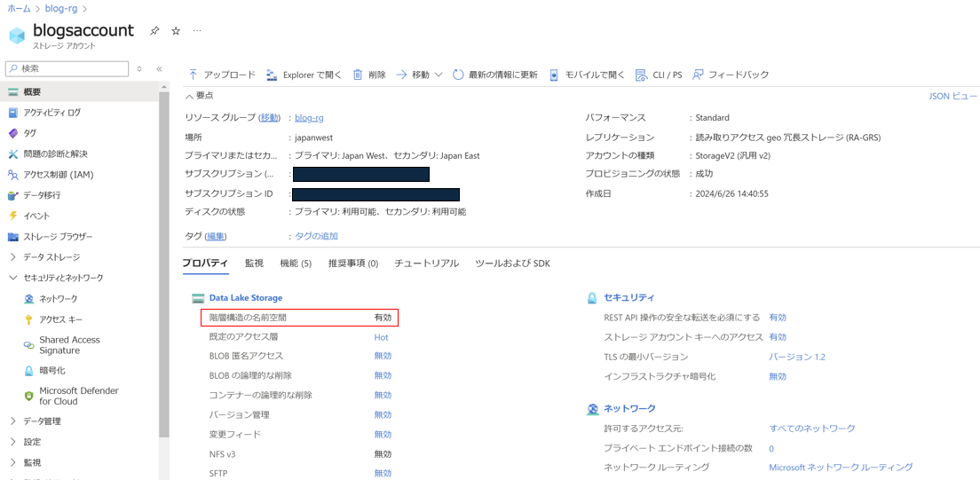The height and width of the screenshot is (480, 980).
Task: Click the イベント lightning icon
Action: coord(13,216)
